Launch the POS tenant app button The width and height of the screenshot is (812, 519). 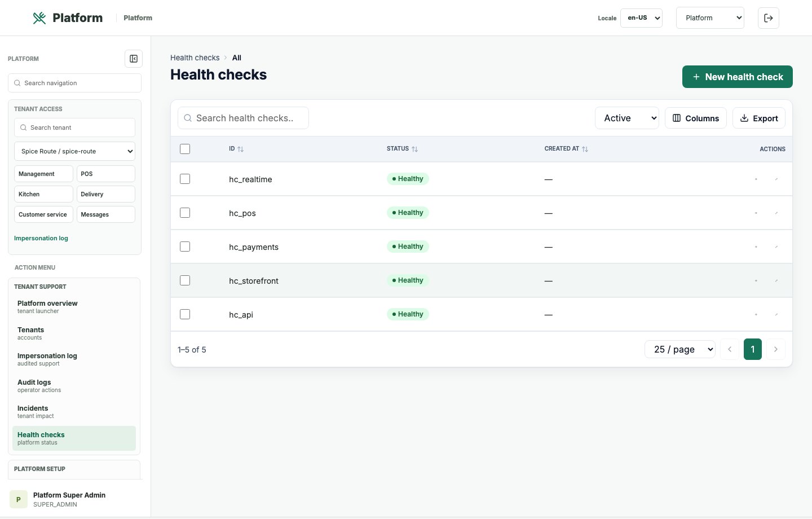pos(106,174)
